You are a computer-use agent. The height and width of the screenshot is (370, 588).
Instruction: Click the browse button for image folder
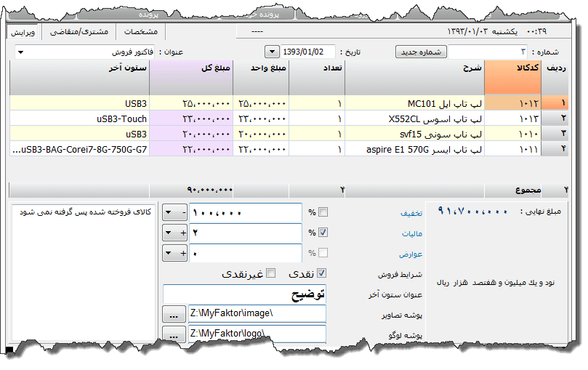[172, 314]
